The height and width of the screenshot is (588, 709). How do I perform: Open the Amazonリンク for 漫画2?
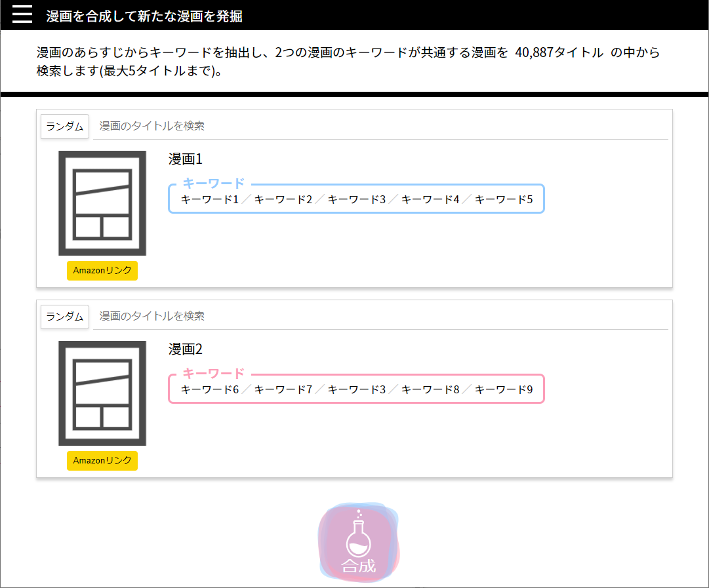coord(102,460)
